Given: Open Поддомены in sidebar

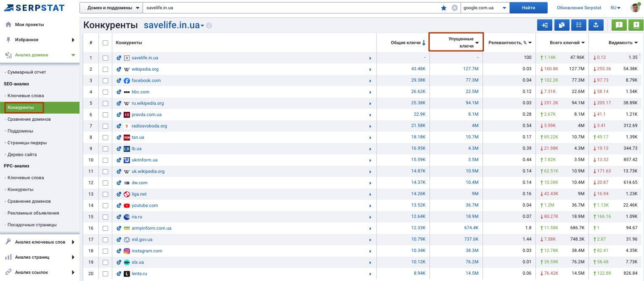Looking at the screenshot, I should click(20, 131).
